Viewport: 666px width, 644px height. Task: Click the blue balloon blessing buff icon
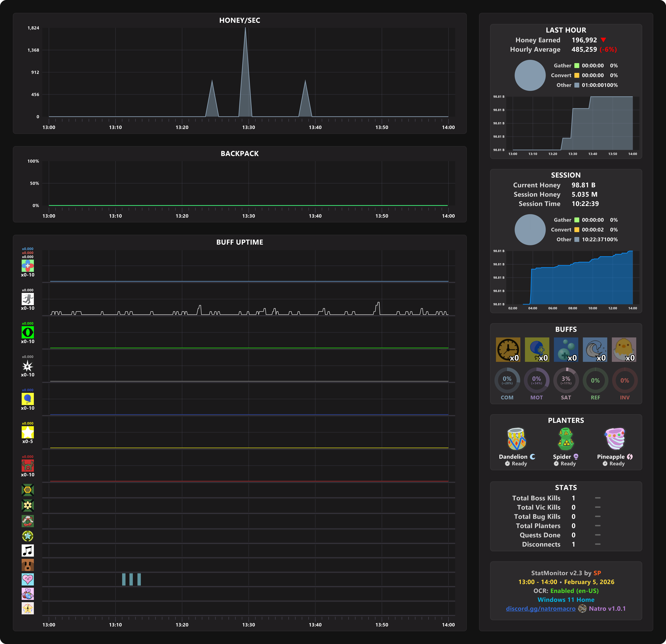click(x=537, y=349)
